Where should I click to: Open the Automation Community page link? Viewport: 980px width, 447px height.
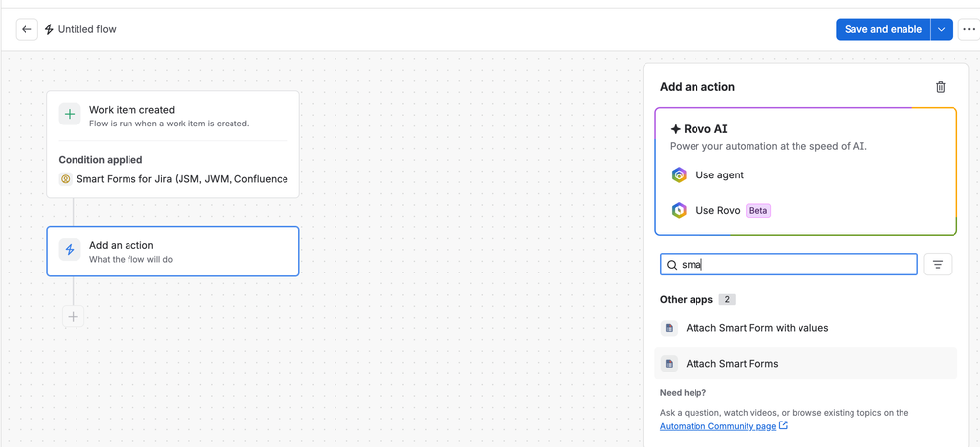coord(718,426)
